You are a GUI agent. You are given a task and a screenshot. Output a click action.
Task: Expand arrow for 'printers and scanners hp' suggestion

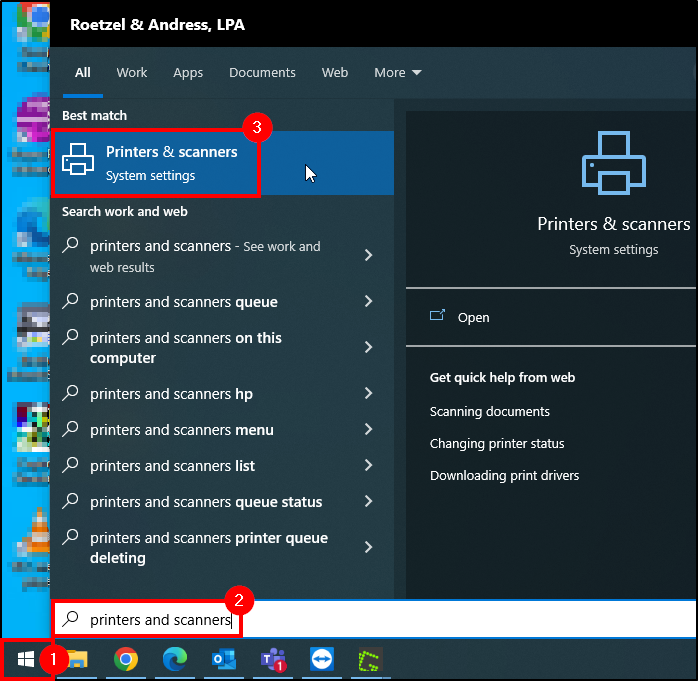coord(368,394)
